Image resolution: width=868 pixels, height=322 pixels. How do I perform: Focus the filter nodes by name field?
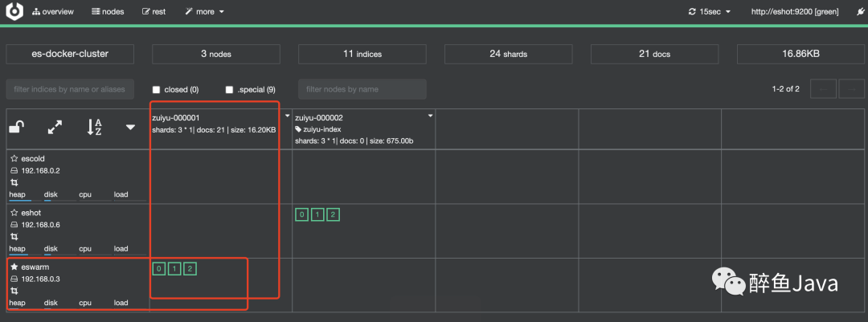362,89
